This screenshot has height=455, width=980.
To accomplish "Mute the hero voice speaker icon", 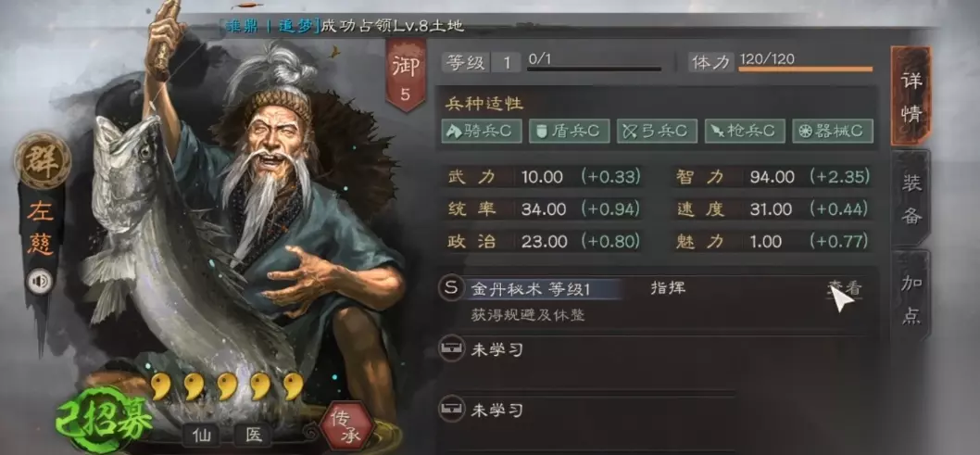I will pos(40,284).
